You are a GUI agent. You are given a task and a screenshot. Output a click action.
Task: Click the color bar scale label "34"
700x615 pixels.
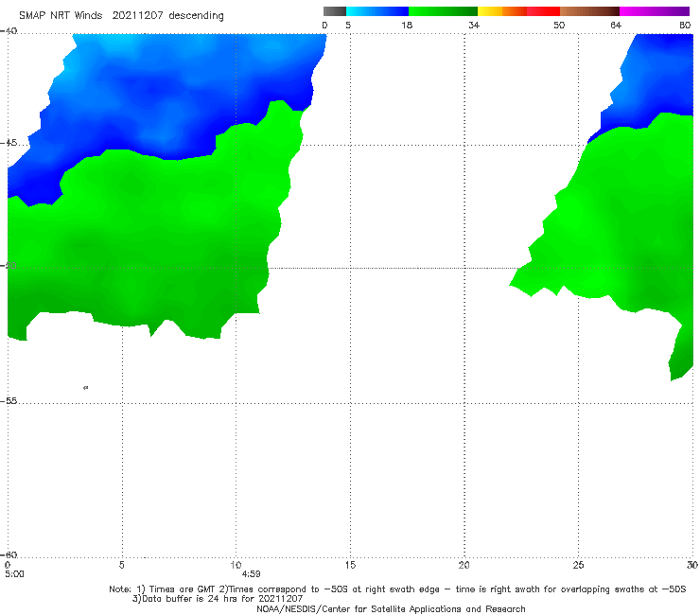(x=474, y=26)
